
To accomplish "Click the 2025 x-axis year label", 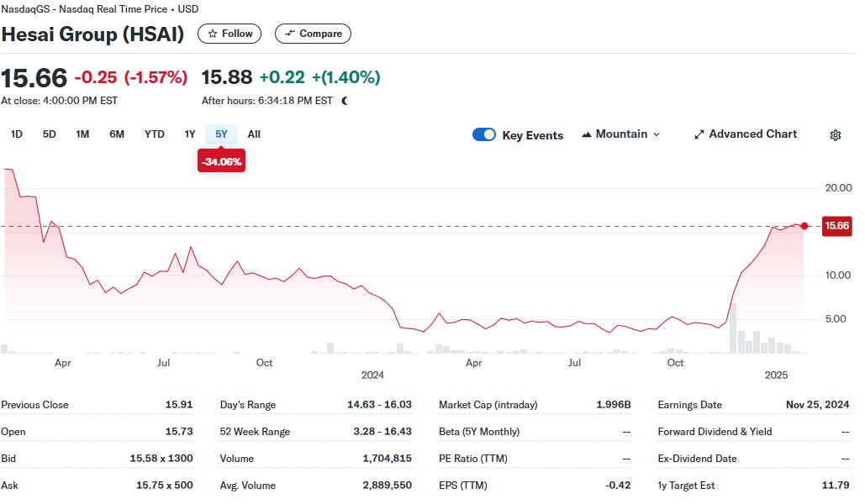I will (776, 375).
